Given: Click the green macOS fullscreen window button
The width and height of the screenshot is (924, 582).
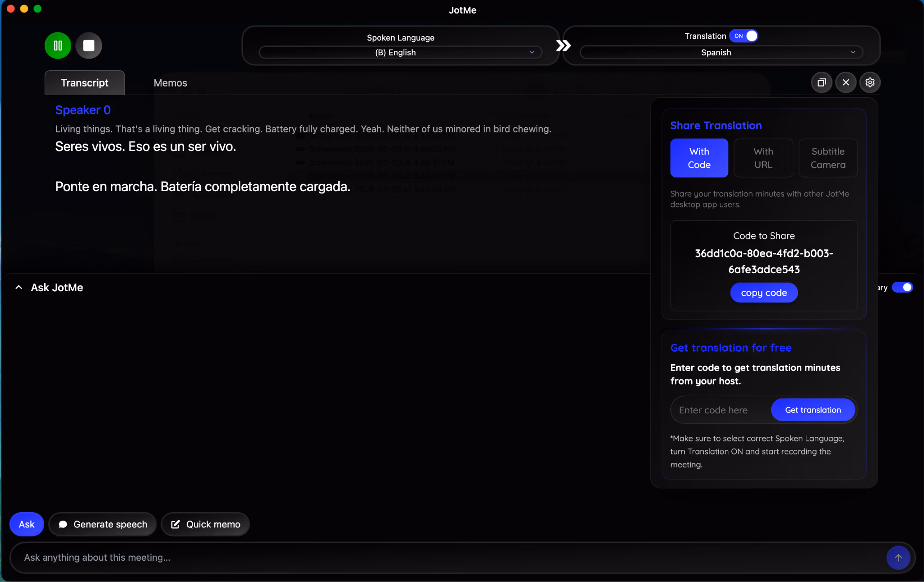Looking at the screenshot, I should [38, 9].
